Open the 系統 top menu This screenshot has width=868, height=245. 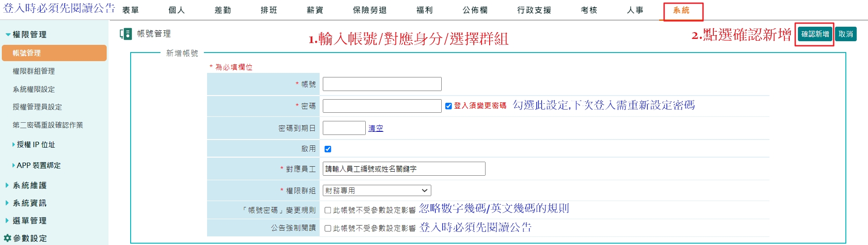coord(681,10)
